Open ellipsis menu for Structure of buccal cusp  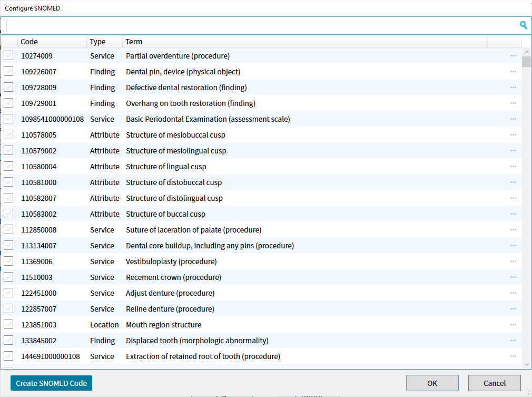pos(513,214)
